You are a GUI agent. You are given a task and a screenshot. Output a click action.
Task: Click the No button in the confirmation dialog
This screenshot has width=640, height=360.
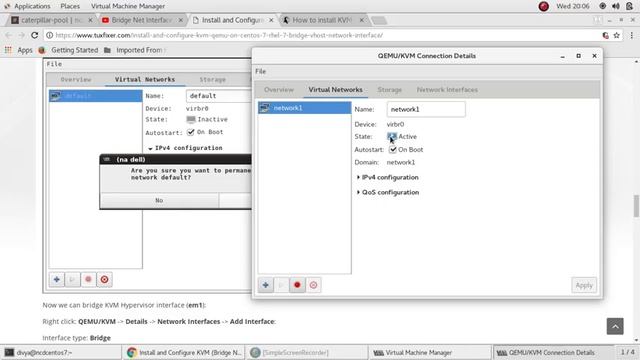pos(159,200)
